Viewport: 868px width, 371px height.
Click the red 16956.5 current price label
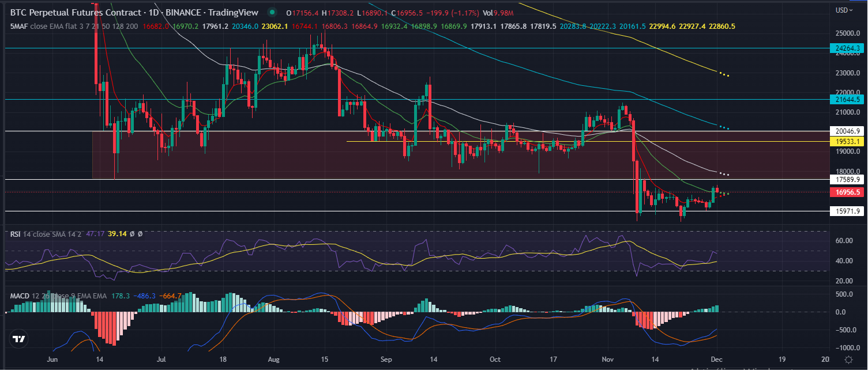[x=846, y=192]
